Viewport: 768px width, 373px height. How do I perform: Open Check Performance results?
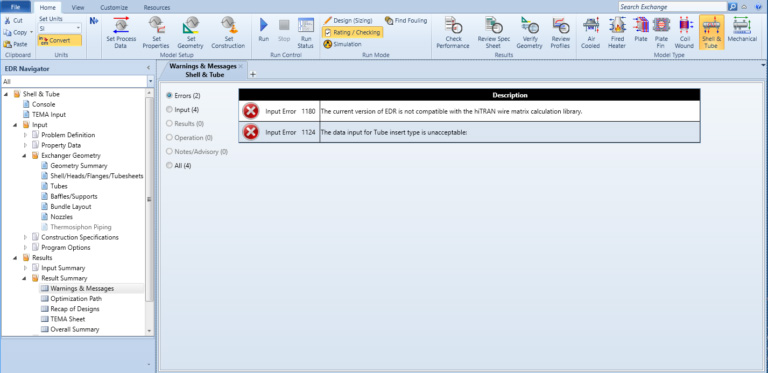(x=453, y=32)
